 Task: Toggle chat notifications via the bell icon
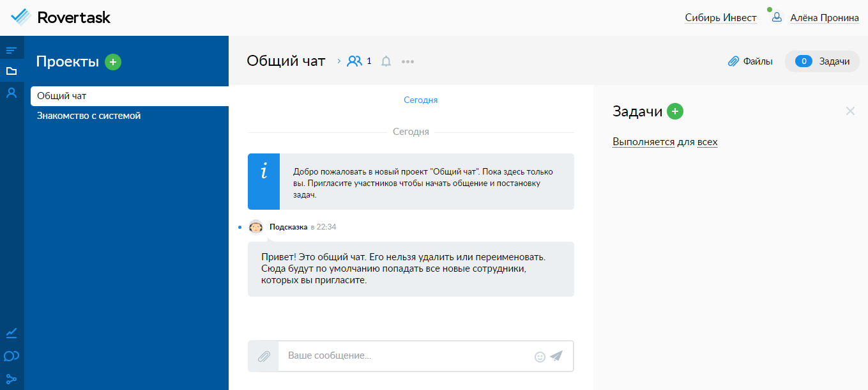click(386, 61)
